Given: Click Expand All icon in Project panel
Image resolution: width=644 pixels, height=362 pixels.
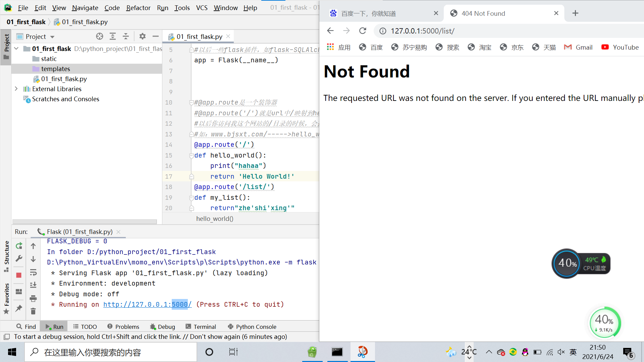Looking at the screenshot, I should (113, 36).
